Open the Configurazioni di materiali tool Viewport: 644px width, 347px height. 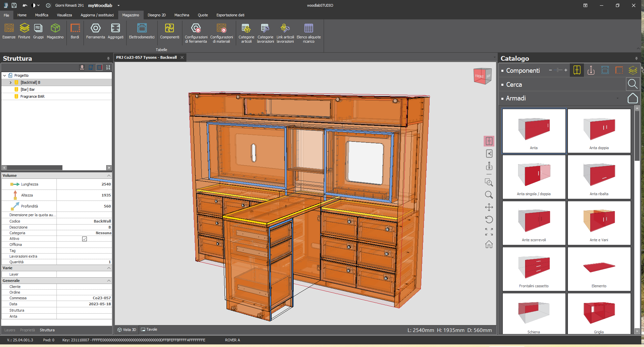pos(221,33)
